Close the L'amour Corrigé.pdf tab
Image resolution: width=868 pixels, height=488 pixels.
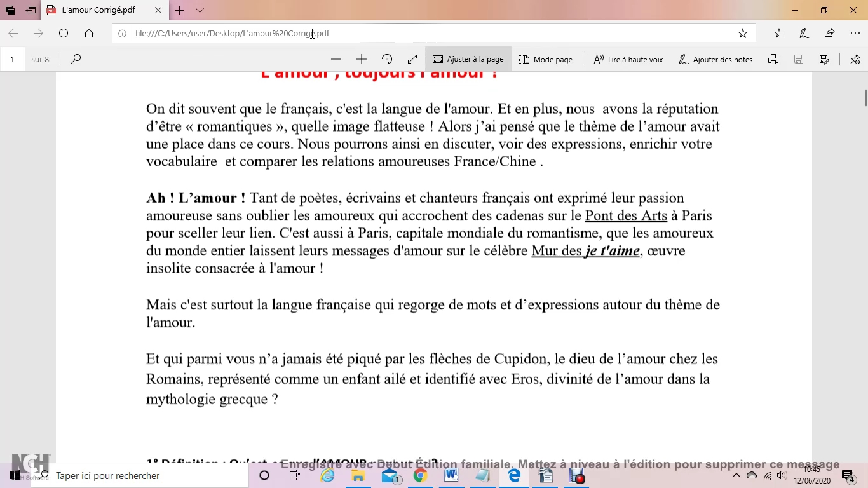[158, 10]
